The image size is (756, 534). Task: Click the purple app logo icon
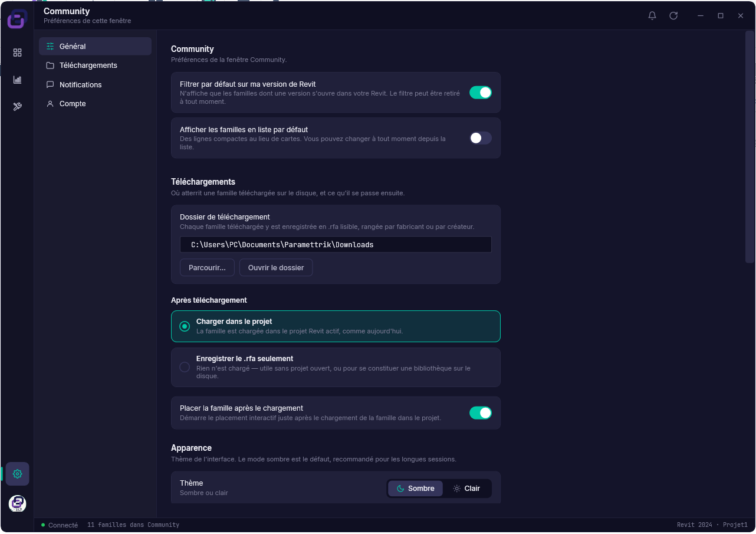(x=17, y=19)
